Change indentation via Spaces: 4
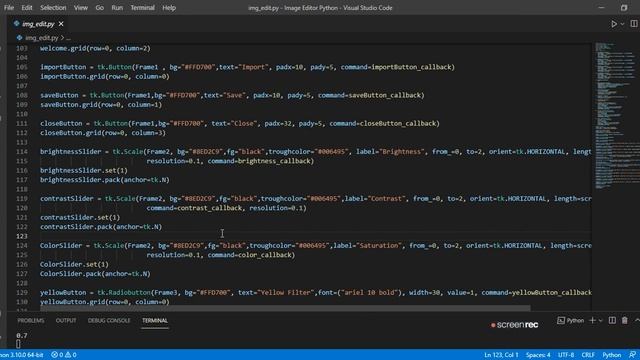This screenshot has width=640, height=360. click(538, 355)
